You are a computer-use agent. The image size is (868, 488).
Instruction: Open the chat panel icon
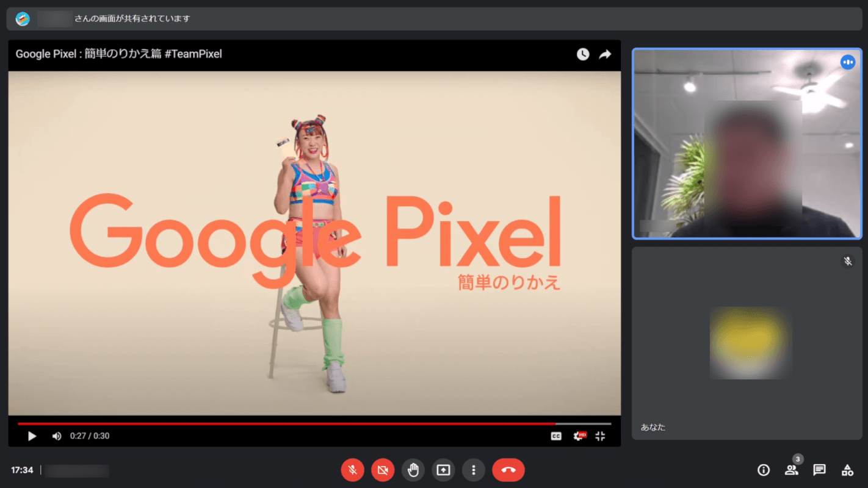[x=820, y=470]
